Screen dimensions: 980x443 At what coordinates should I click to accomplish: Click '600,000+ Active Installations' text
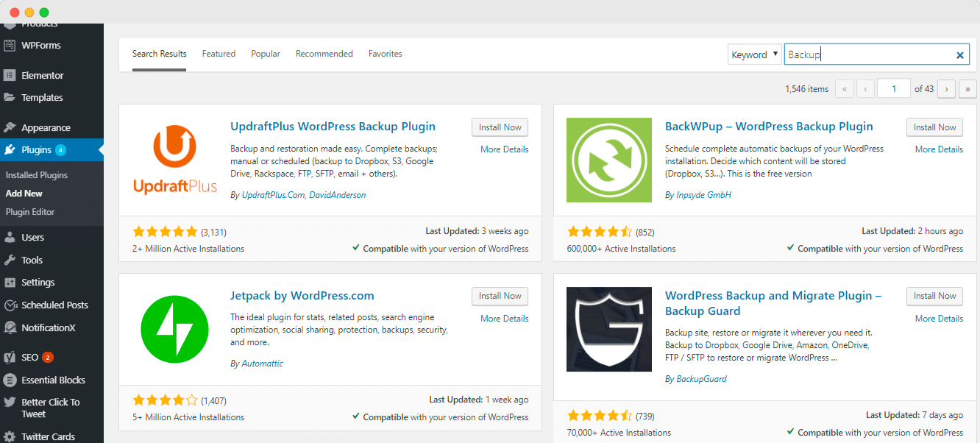click(x=621, y=249)
